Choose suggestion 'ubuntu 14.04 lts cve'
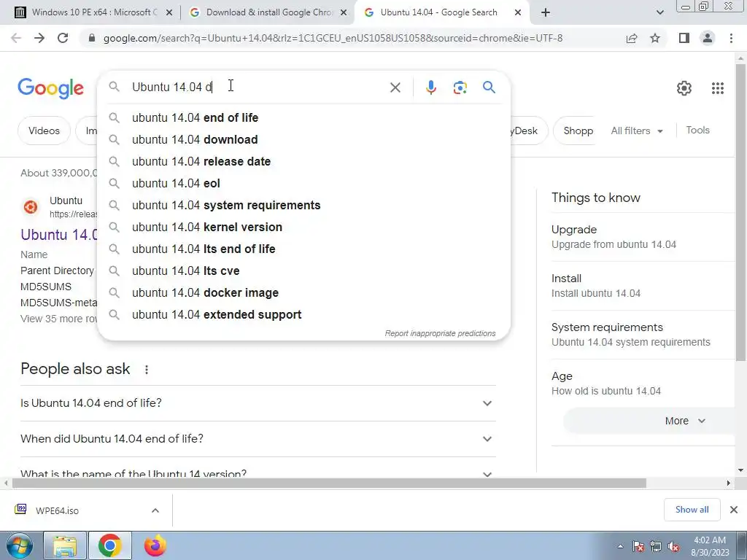Image resolution: width=747 pixels, height=560 pixels. point(303,271)
